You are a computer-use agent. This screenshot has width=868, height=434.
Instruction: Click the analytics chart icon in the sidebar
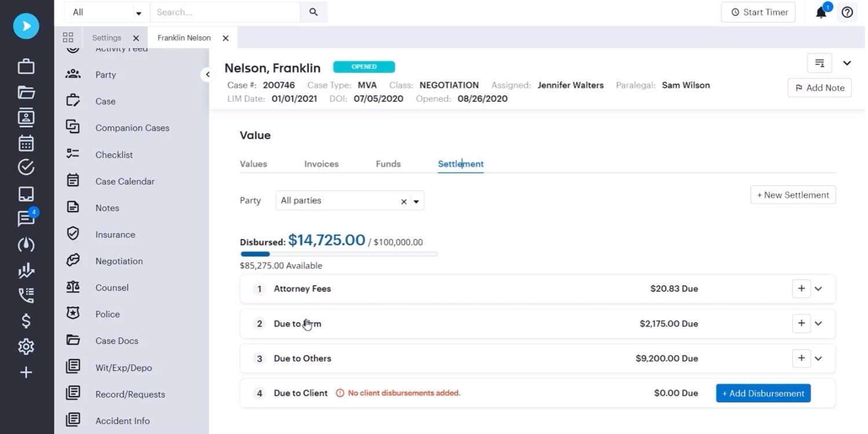(25, 270)
